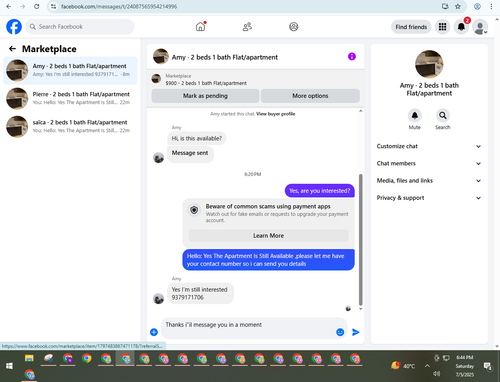Bookmark the page with star icon

(x=458, y=6)
